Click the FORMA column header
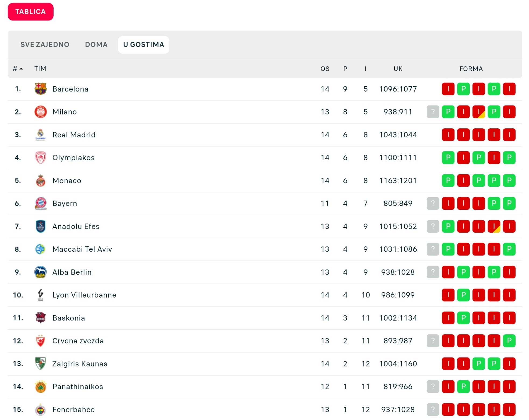Image resolution: width=529 pixels, height=420 pixels. click(x=471, y=69)
